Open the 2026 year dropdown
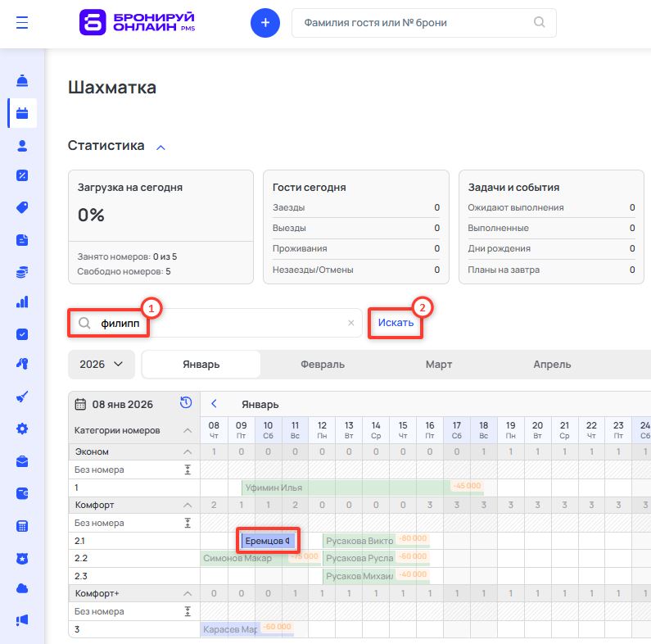 [x=102, y=365]
